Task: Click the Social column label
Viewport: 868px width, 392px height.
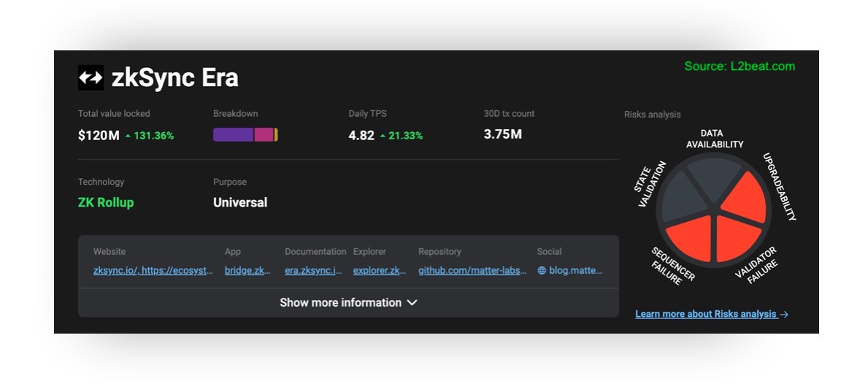Action: [549, 251]
